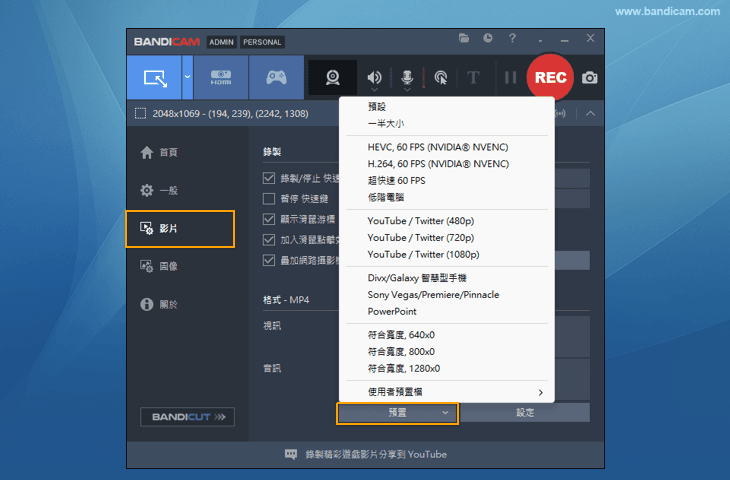Select YouTube / Twitter (480p) preset

(x=446, y=221)
